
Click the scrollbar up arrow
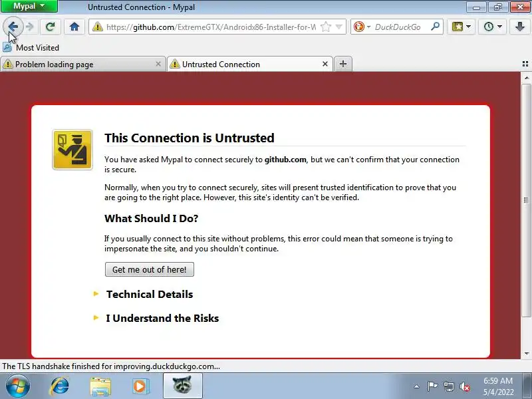(x=526, y=78)
